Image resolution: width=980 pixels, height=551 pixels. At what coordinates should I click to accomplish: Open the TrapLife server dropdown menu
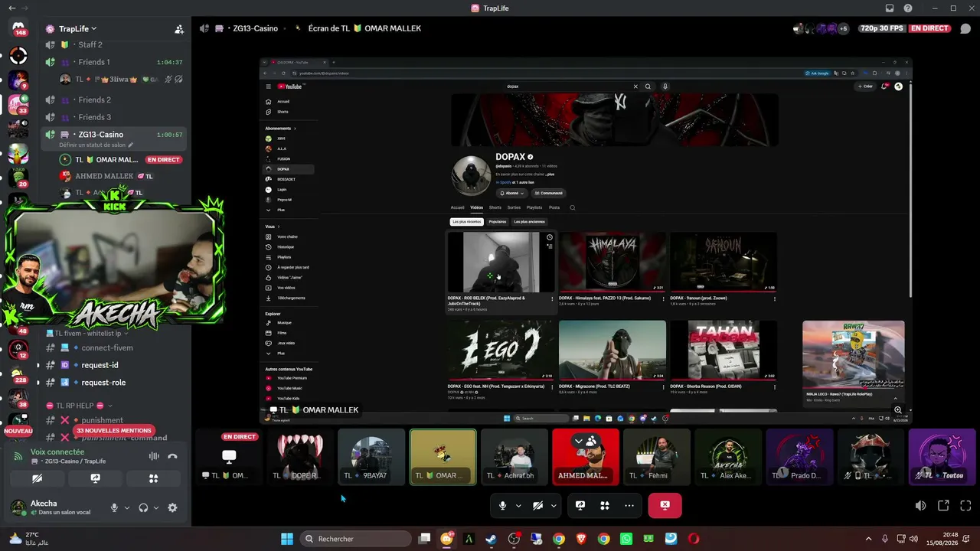coord(77,29)
